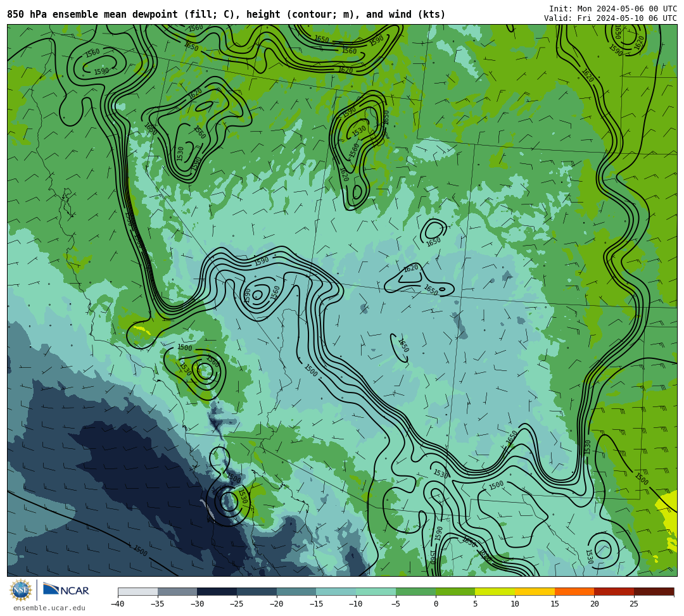Viewport: 684px width, 616px height.
Task: Select the dark blue -25 to -20 colorbar segment
Action: [256, 591]
